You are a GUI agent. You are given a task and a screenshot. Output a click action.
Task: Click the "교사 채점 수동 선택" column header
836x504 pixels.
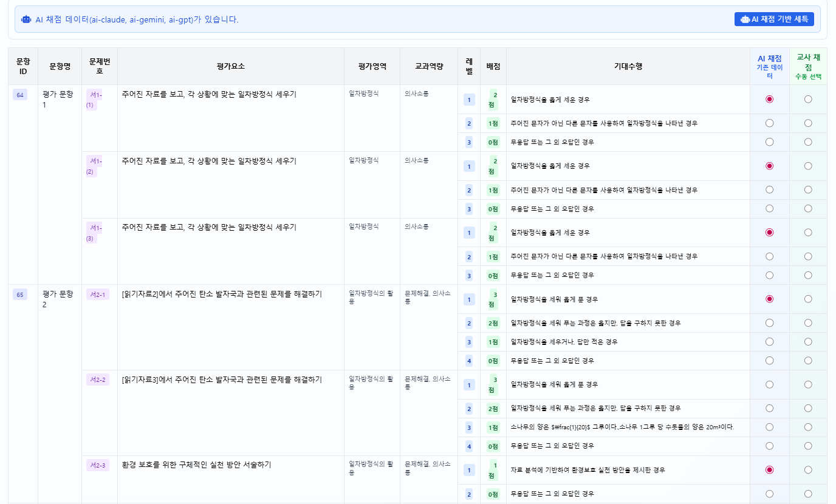tap(808, 66)
